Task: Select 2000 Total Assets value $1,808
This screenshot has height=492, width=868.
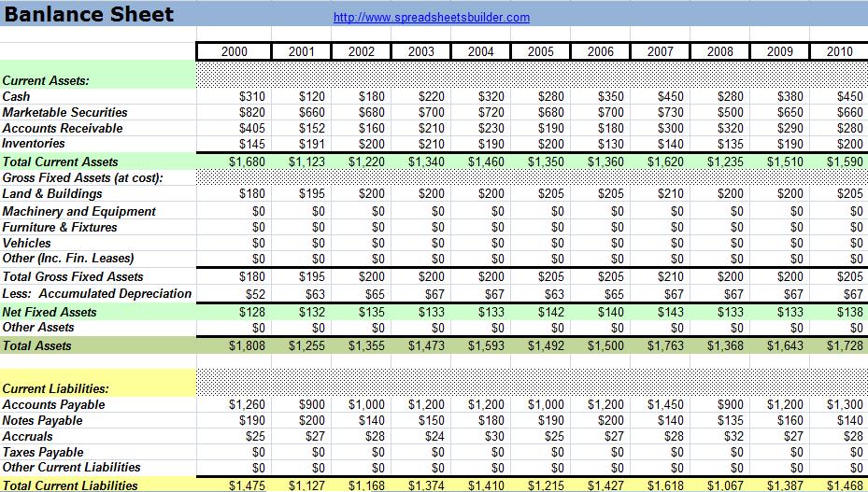Action: [x=247, y=346]
